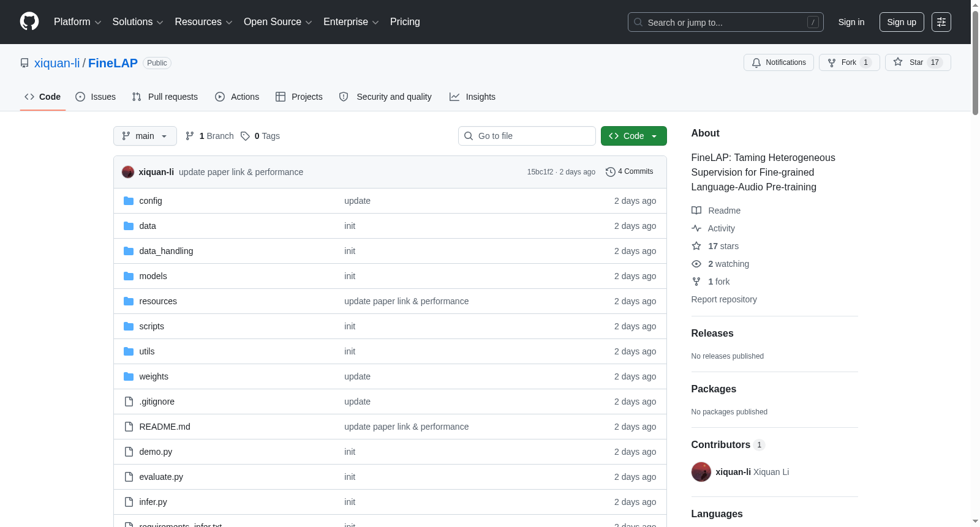Image resolution: width=980 pixels, height=527 pixels.
Task: Click the history clock icon beside 4 Commits
Action: (610, 172)
